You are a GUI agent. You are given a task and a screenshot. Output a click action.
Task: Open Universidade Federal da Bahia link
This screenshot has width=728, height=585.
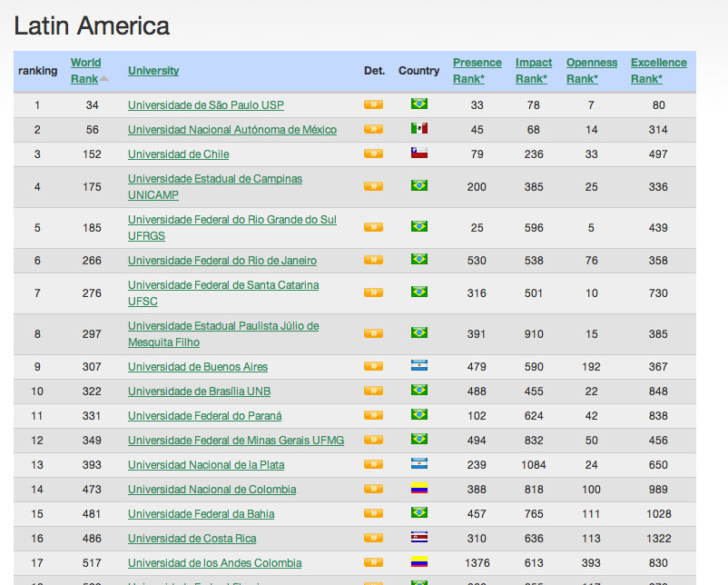click(201, 514)
